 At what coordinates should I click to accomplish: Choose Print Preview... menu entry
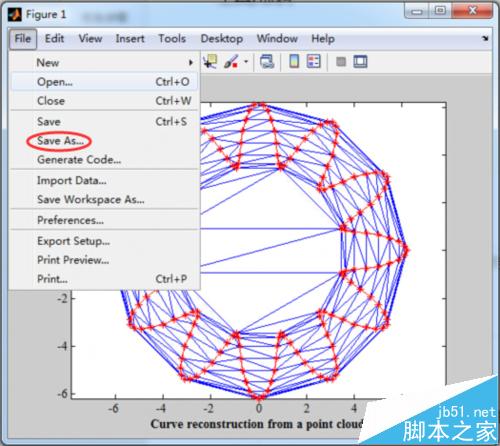pyautogui.click(x=104, y=260)
